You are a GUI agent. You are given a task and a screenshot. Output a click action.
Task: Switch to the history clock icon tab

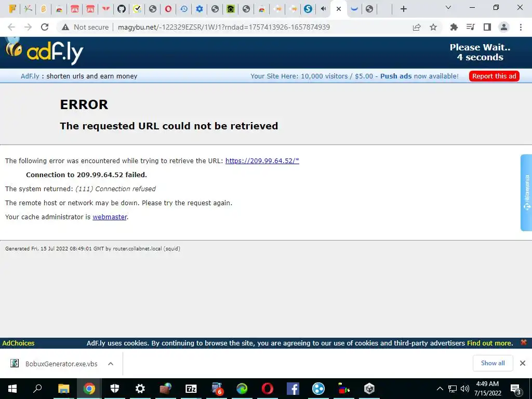[183, 9]
